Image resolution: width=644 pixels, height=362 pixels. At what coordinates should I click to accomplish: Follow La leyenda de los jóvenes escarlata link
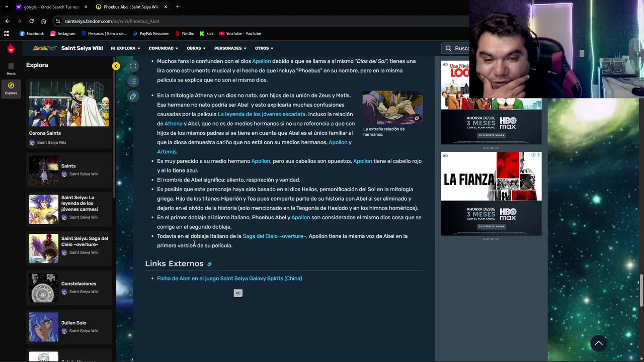point(261,114)
